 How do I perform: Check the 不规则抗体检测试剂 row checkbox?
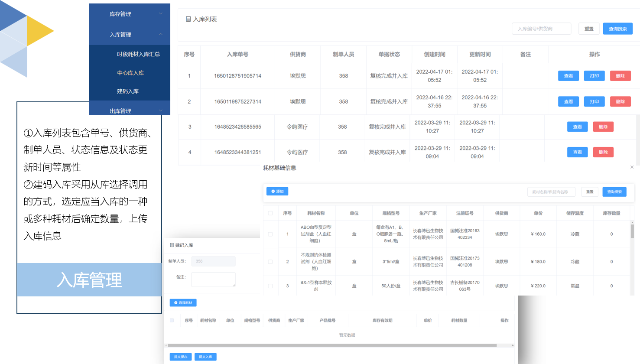point(270,262)
